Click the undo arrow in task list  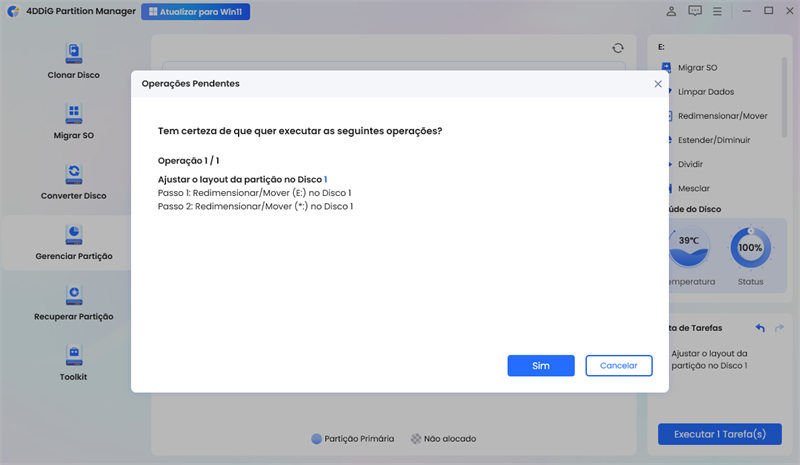760,328
